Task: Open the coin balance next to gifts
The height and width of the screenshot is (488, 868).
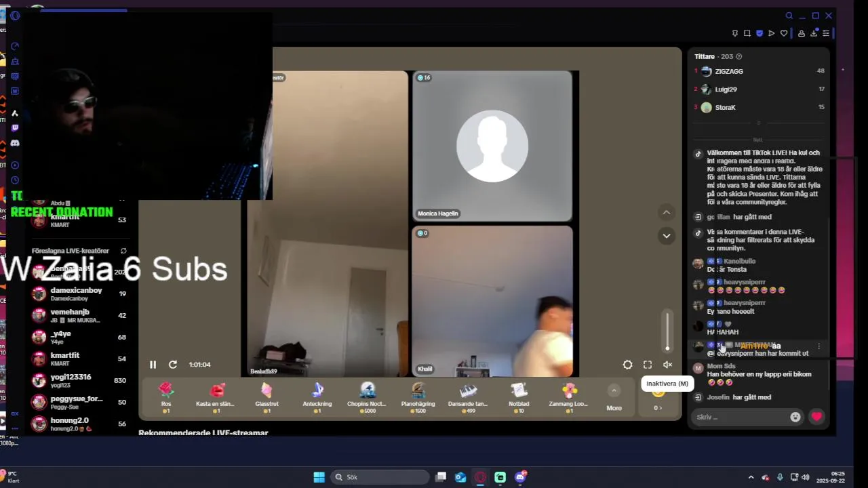Action: click(x=658, y=407)
